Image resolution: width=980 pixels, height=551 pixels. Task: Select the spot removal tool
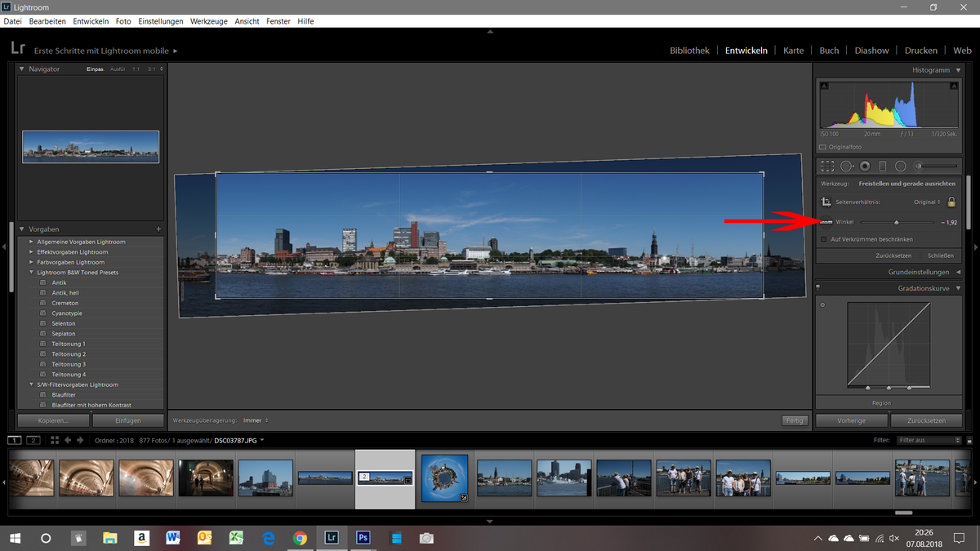click(846, 166)
